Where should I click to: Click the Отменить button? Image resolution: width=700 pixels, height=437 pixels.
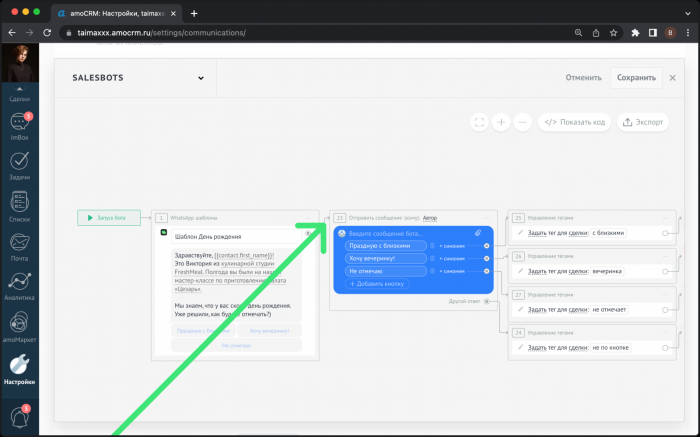[583, 78]
